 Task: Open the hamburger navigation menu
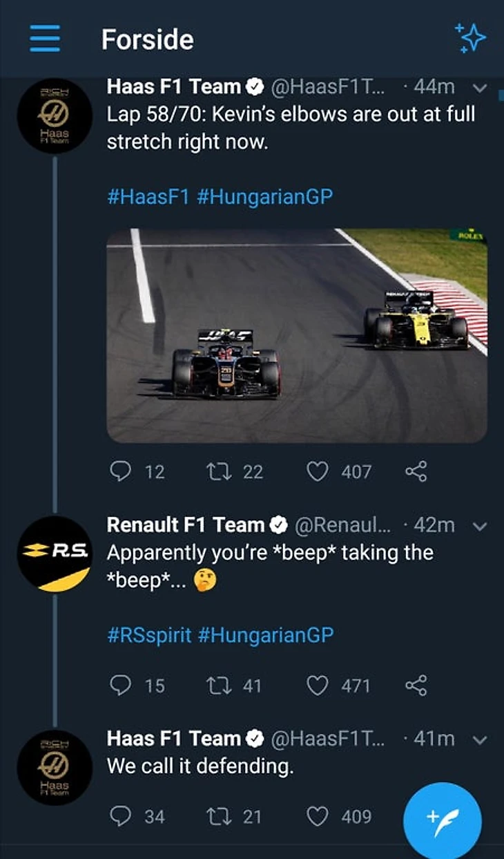pos(45,39)
